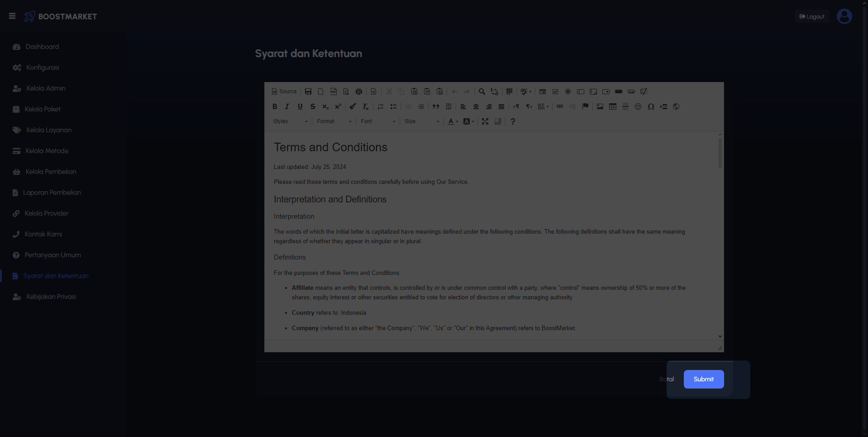Click the insert Image icon
868x437 pixels.
pyautogui.click(x=600, y=106)
